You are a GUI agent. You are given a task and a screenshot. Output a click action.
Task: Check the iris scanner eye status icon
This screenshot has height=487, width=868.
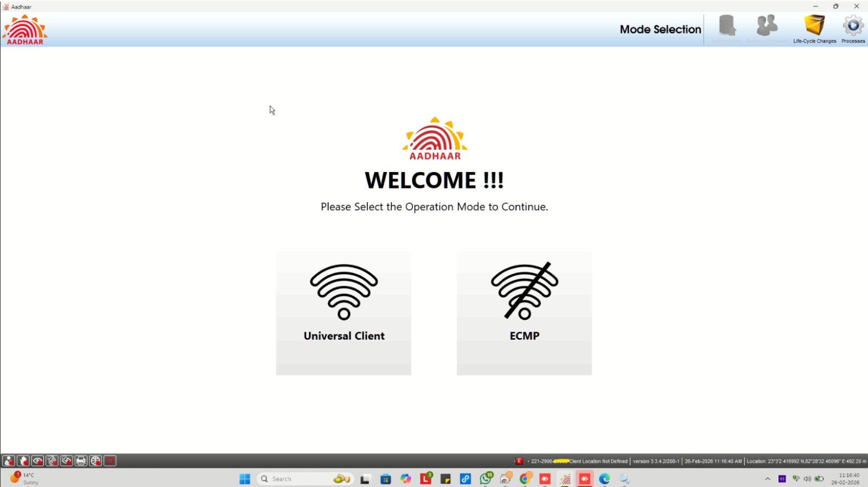point(37,461)
